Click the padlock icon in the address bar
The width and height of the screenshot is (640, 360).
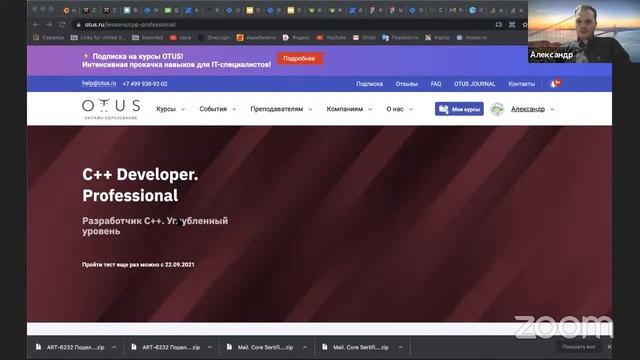[78, 24]
